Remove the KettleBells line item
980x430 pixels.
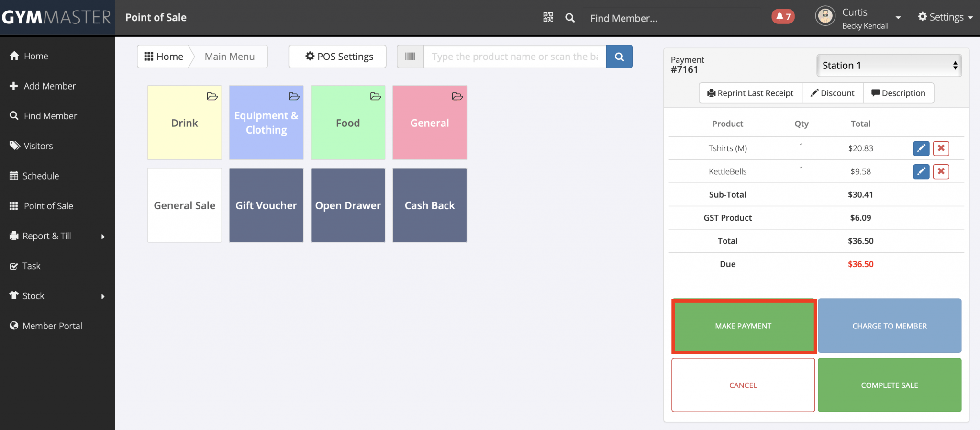[x=941, y=171]
